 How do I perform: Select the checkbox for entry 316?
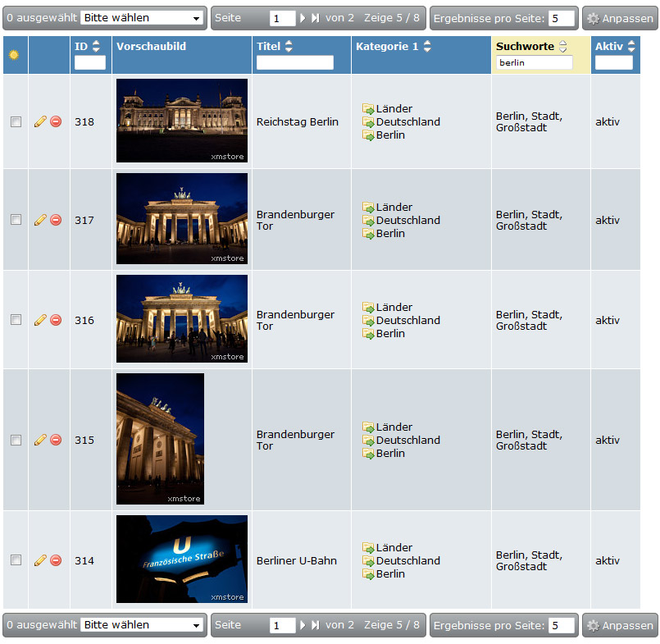pyautogui.click(x=16, y=320)
